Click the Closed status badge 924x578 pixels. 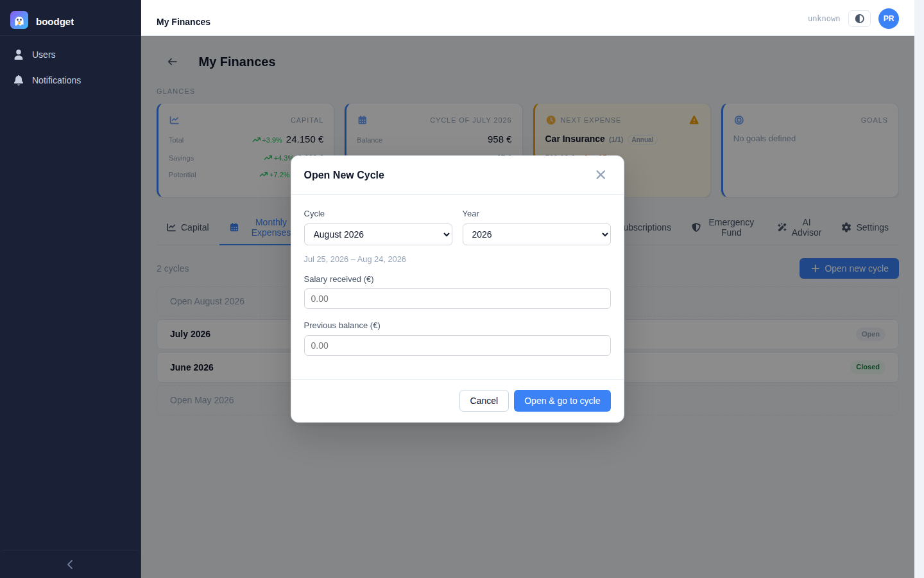868,367
